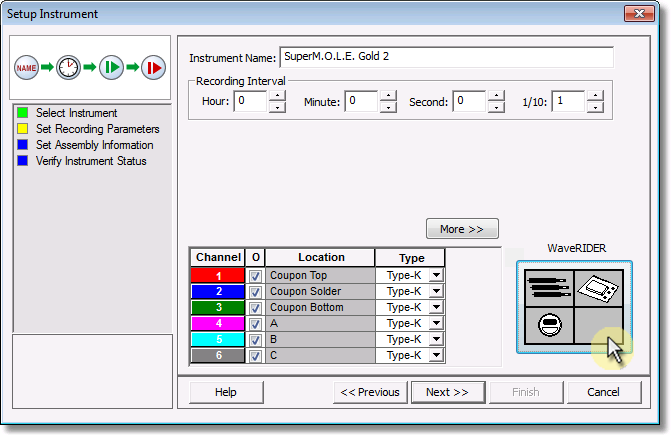The image size is (672, 437).
Task: Increase the 1/10 value
Action: click(x=595, y=96)
